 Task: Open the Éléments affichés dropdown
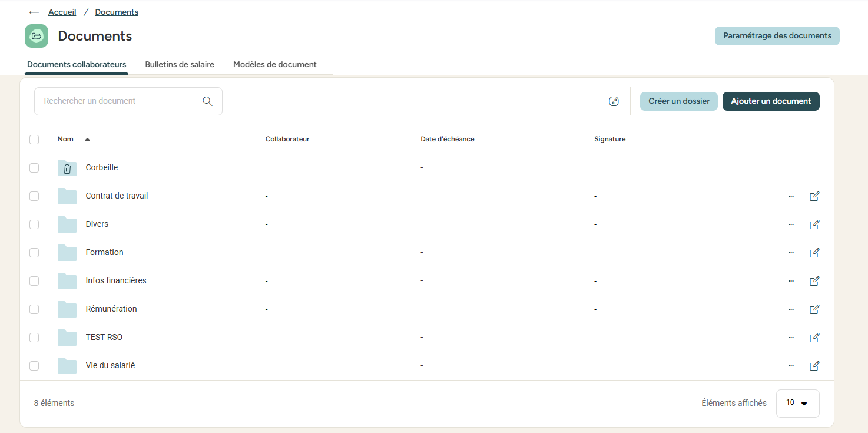click(x=797, y=403)
